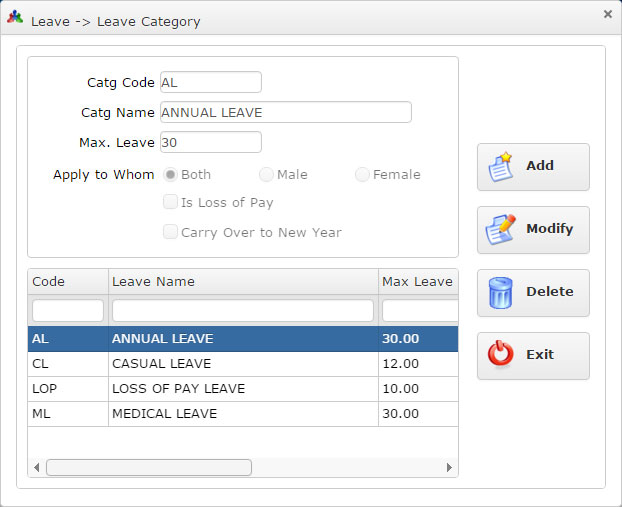Select the Female radio option
Screen dimensions: 622x507
[362, 175]
